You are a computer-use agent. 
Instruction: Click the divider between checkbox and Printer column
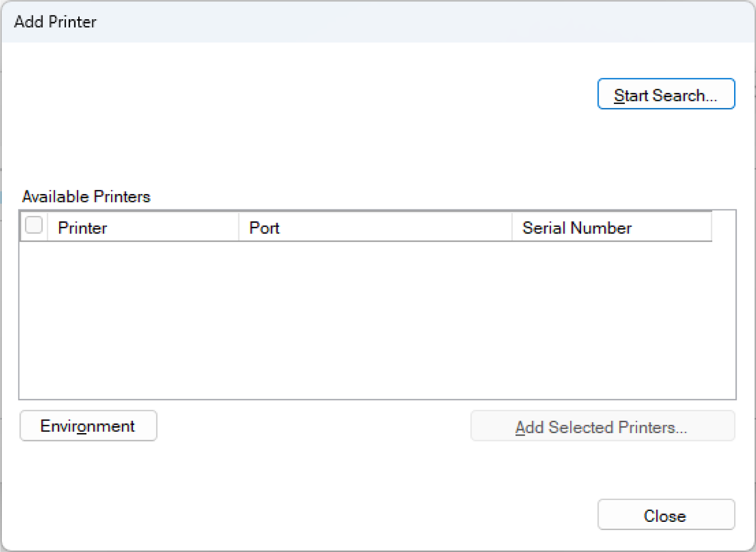47,227
